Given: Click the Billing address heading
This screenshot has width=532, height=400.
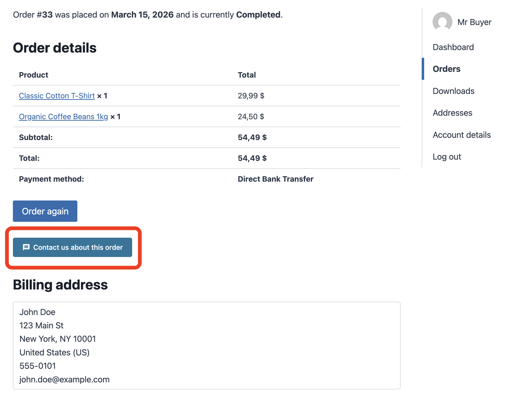Looking at the screenshot, I should pos(60,285).
